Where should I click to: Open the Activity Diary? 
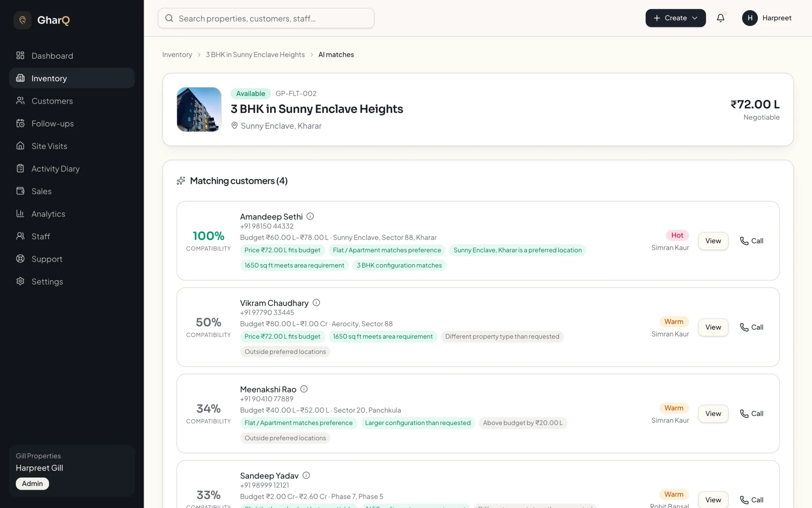[72, 169]
